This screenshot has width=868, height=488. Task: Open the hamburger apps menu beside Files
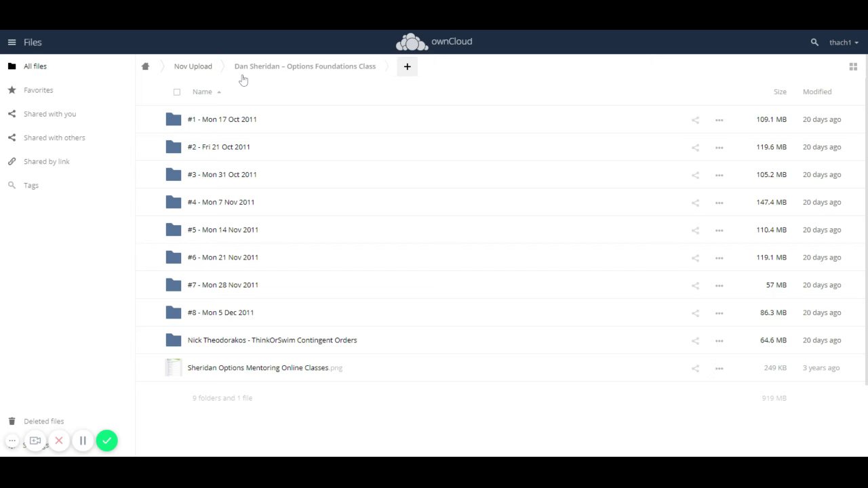pyautogui.click(x=12, y=42)
